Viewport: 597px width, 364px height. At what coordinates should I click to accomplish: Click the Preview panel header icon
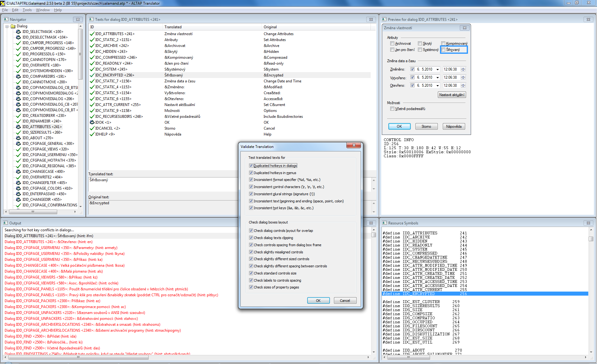coord(384,19)
